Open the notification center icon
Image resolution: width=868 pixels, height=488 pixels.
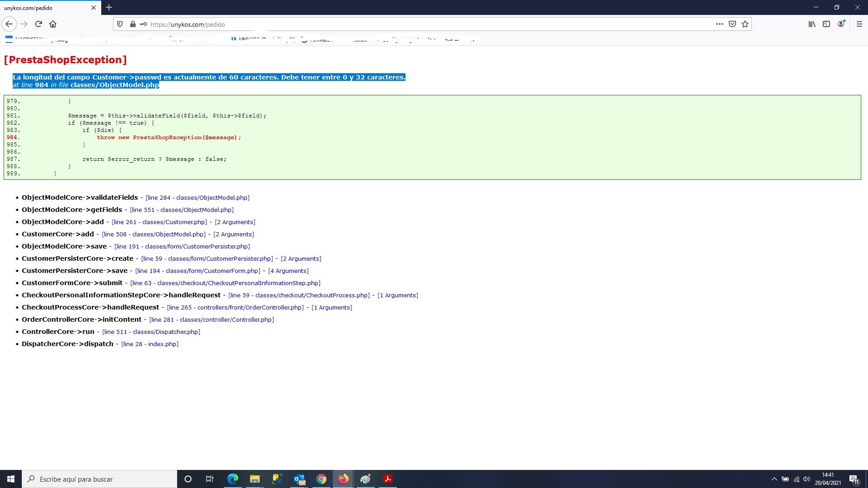coord(854,479)
